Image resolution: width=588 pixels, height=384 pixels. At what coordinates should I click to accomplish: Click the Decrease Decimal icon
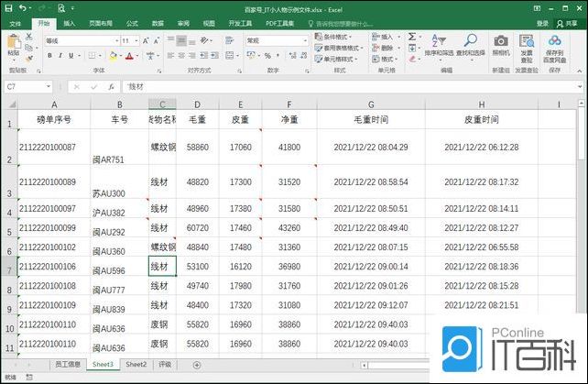point(303,56)
